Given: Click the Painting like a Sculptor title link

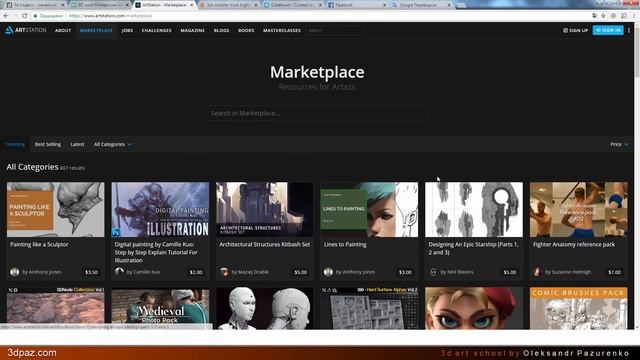Looking at the screenshot, I should pos(39,244).
